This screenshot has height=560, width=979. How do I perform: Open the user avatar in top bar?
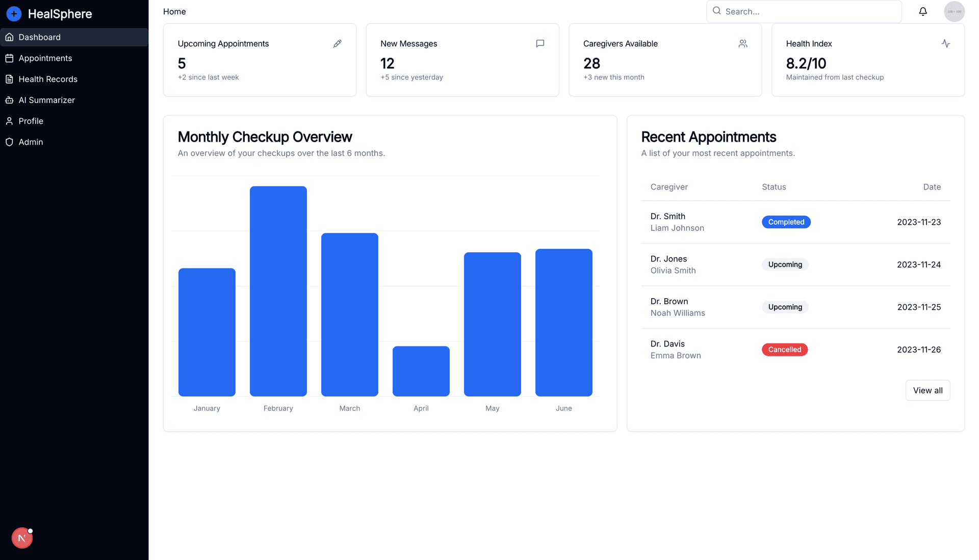[954, 11]
